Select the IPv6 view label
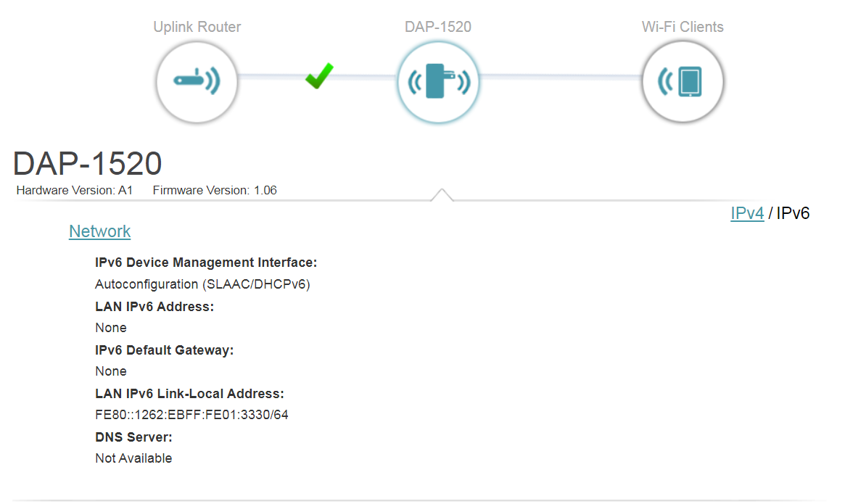 pyautogui.click(x=793, y=213)
